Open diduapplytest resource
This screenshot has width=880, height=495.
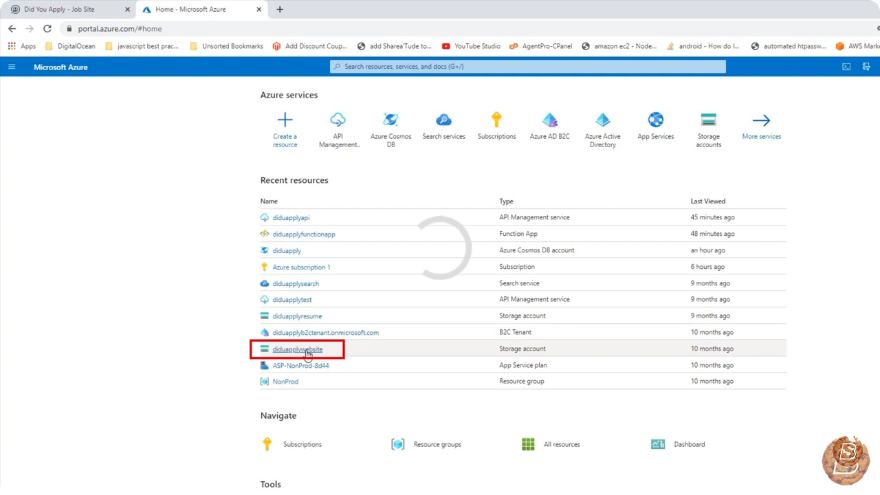pos(292,300)
